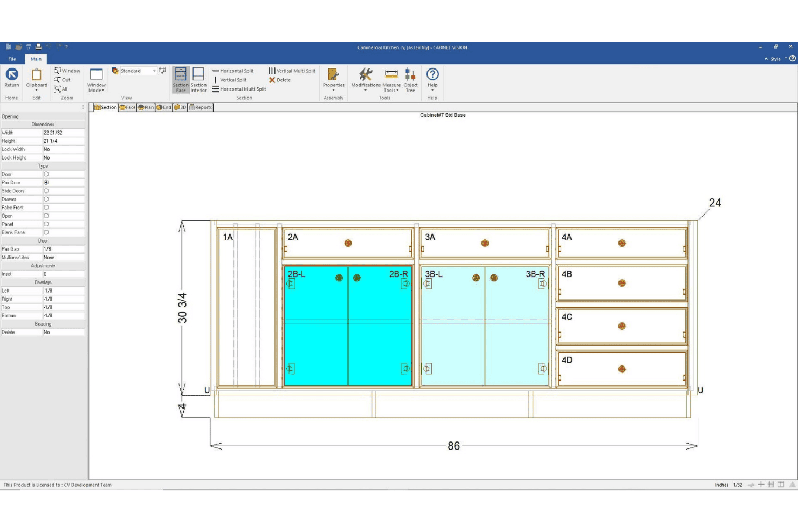Image resolution: width=798 pixels, height=532 pixels.
Task: Open the File menu
Action: 12,59
